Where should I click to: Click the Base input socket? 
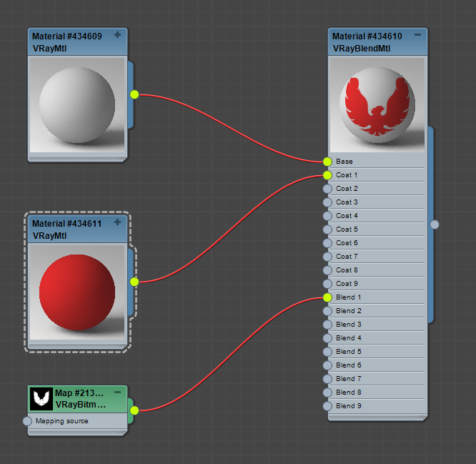pos(327,162)
